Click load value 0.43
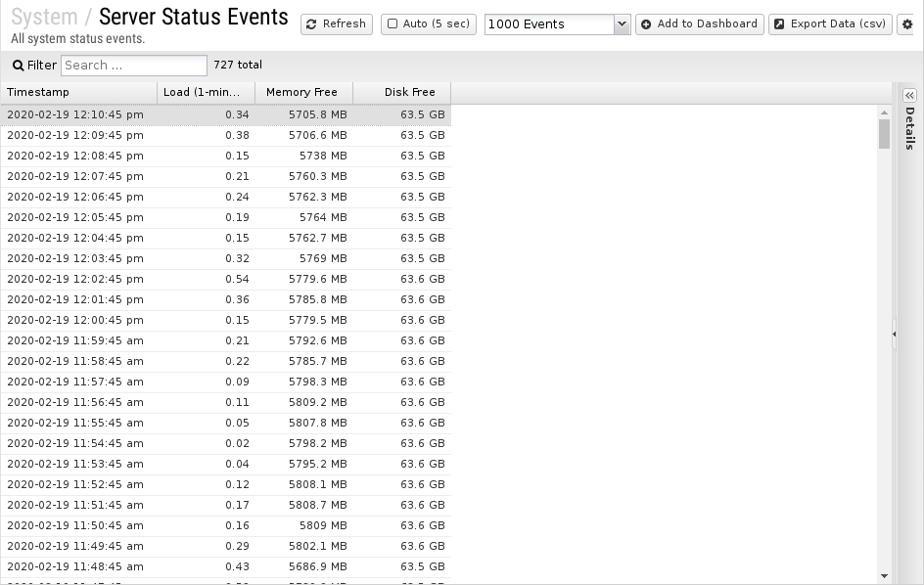This screenshot has width=924, height=585. 237,566
